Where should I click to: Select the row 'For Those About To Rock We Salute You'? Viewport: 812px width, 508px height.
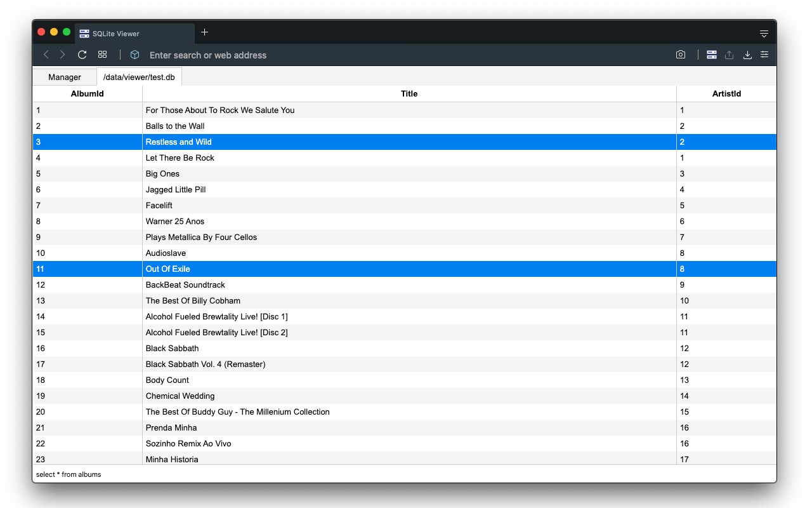click(405, 110)
